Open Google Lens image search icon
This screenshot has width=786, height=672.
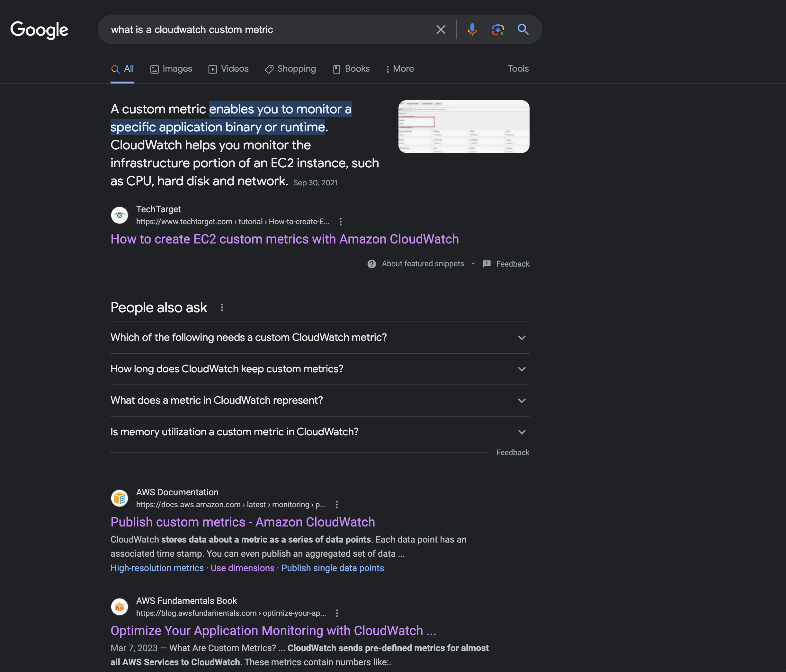(x=498, y=30)
